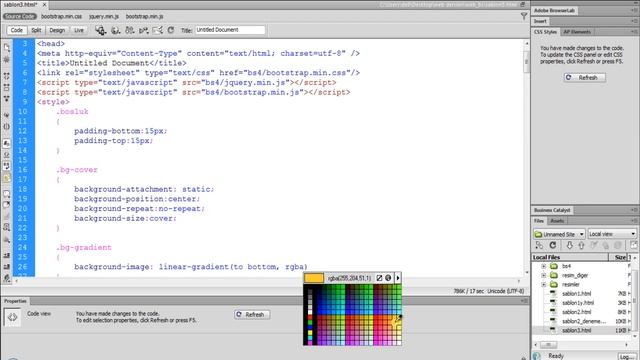Click the restore icon beside document path
The height and width of the screenshot is (360, 640).
click(522, 4)
